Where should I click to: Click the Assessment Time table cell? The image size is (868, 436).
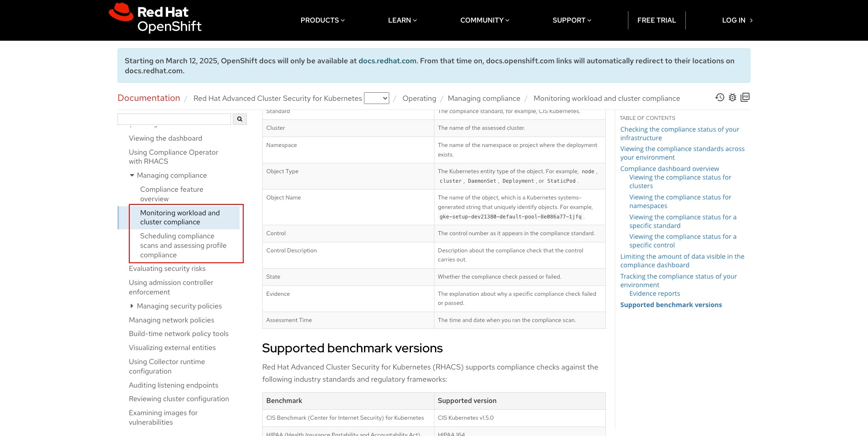(x=348, y=320)
